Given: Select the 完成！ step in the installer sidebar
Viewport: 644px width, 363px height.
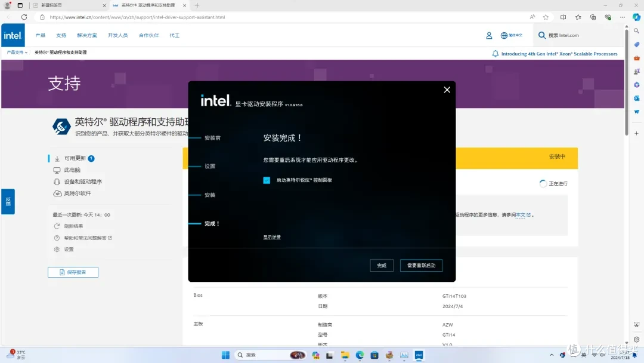Looking at the screenshot, I should 212,224.
